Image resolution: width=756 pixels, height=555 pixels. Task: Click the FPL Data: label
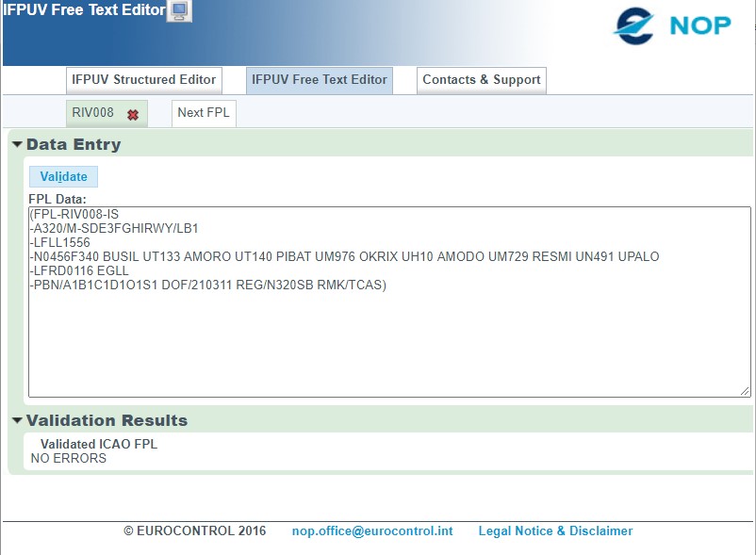click(58, 199)
